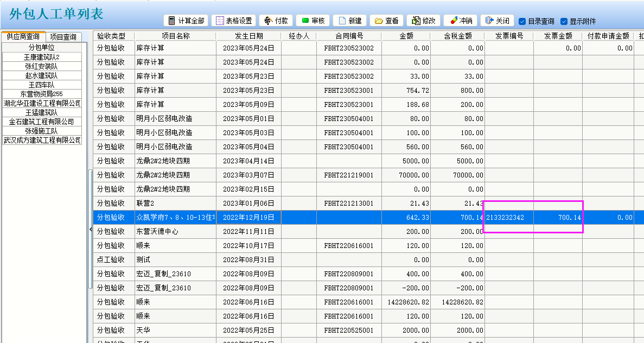Click invoice number cell 2133232342

[x=505, y=218]
